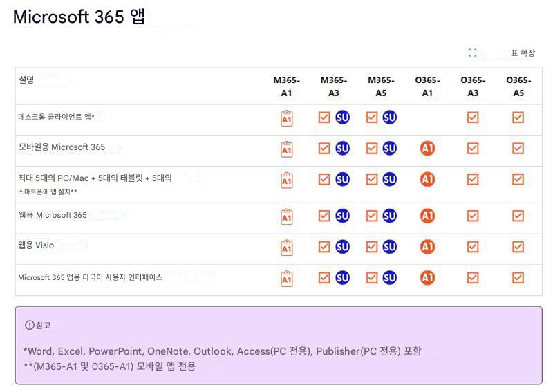Click the O365-A3 column header

click(x=473, y=86)
